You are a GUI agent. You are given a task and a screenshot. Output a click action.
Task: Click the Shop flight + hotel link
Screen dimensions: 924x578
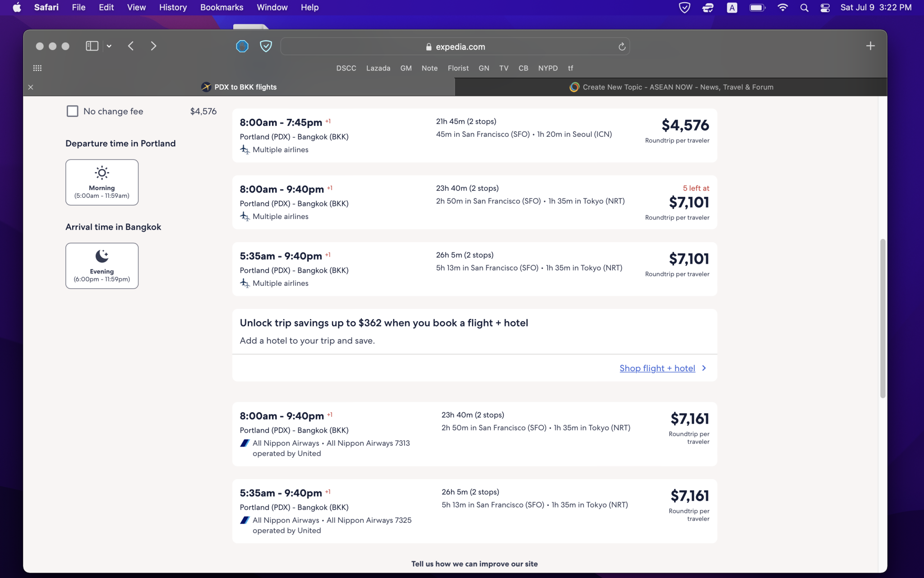click(657, 368)
